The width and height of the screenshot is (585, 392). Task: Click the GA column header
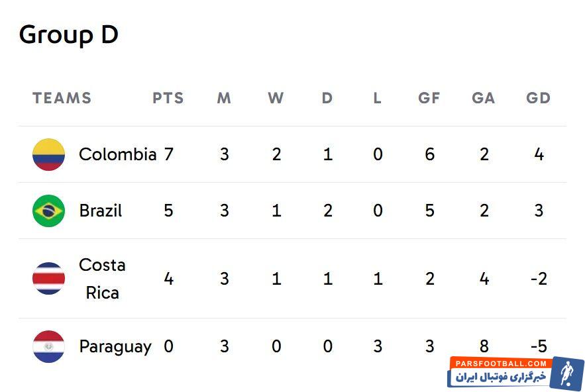click(x=484, y=98)
